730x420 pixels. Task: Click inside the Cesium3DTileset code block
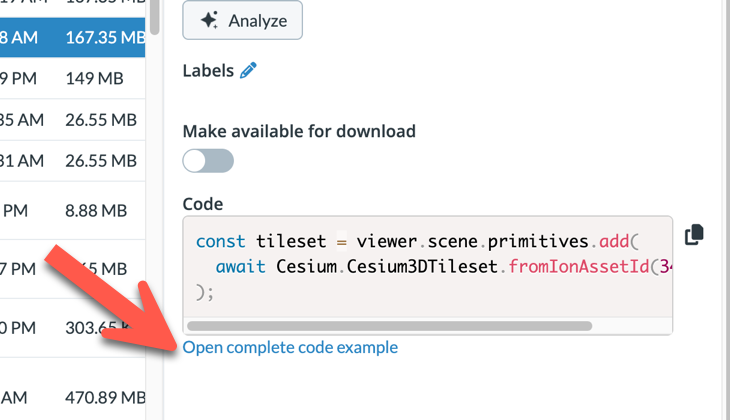[420, 266]
